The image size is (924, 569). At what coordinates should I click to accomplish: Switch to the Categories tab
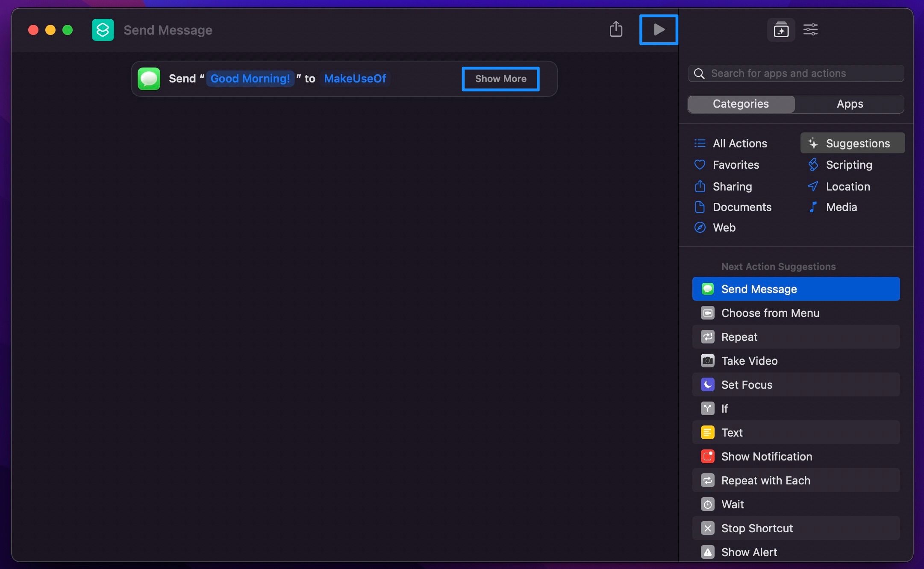coord(741,104)
